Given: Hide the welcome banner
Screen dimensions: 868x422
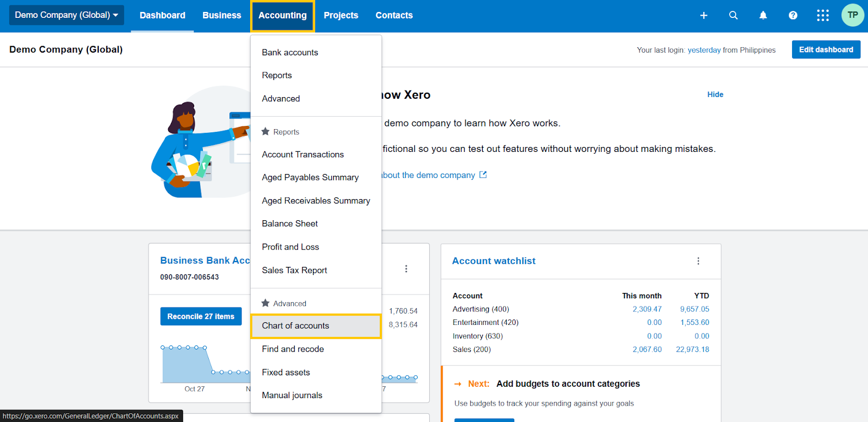Looking at the screenshot, I should coord(715,94).
